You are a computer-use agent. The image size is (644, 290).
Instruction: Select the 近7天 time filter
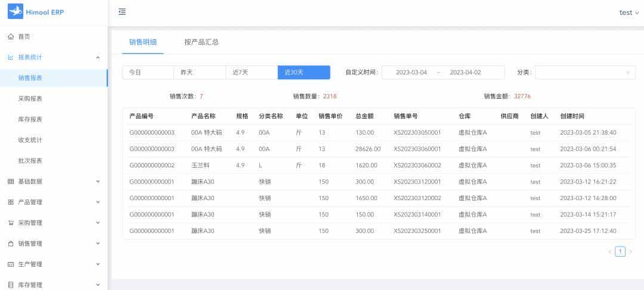coord(252,73)
